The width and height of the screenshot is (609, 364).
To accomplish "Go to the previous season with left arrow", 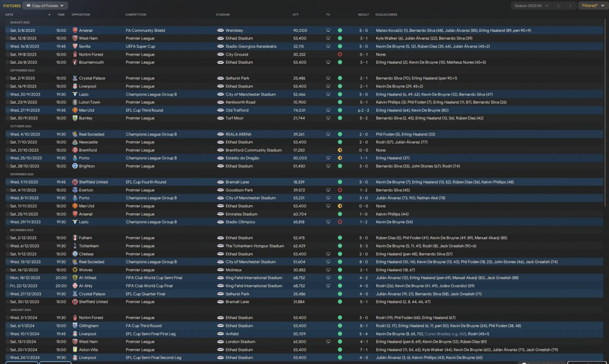I will 559,6.
